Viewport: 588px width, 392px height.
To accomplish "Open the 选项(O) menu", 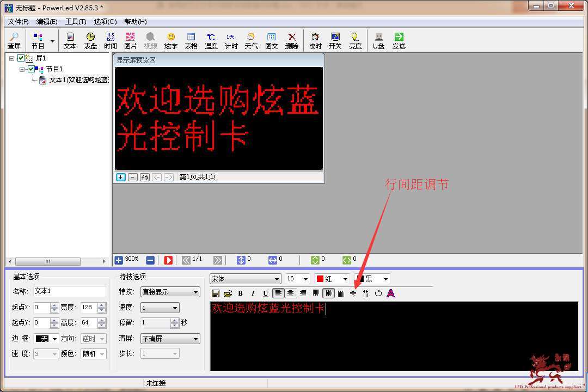I will click(106, 22).
